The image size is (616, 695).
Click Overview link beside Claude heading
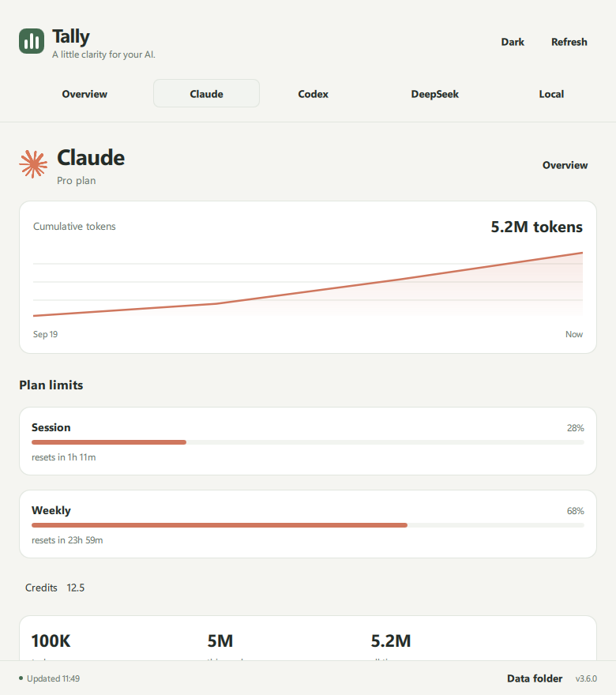coord(565,165)
